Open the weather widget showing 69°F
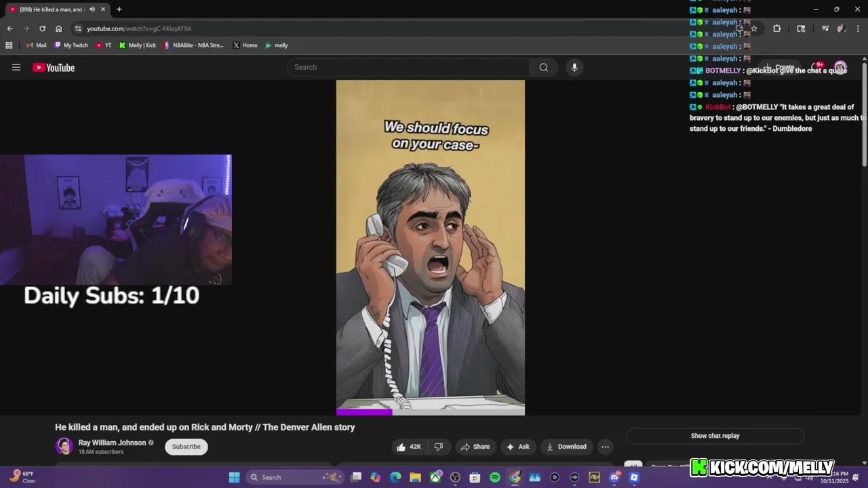The width and height of the screenshot is (868, 488). pyautogui.click(x=22, y=476)
